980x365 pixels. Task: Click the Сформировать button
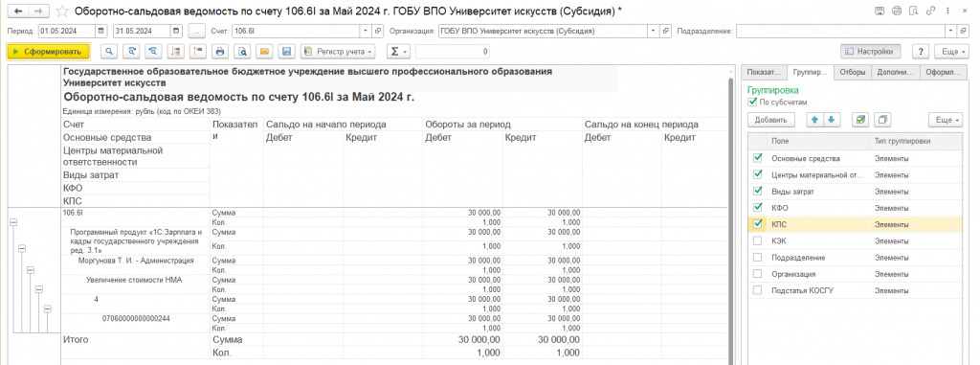pos(48,52)
